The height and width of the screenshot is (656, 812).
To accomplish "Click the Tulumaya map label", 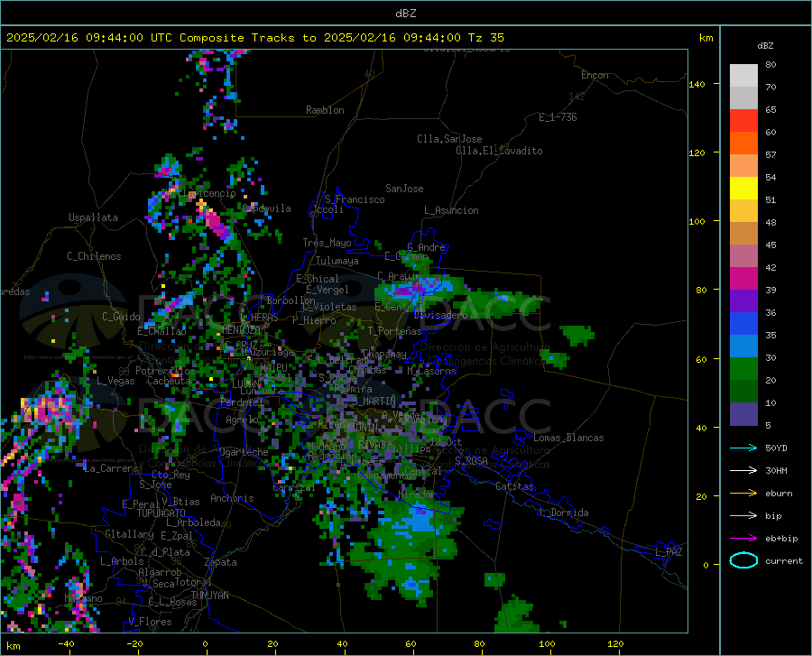I will (x=337, y=261).
